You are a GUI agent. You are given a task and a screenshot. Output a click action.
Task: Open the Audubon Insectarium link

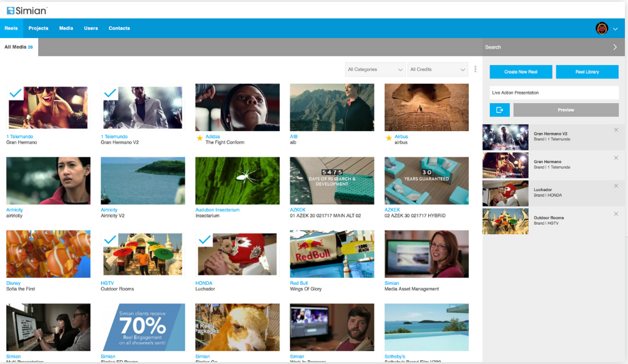(217, 210)
